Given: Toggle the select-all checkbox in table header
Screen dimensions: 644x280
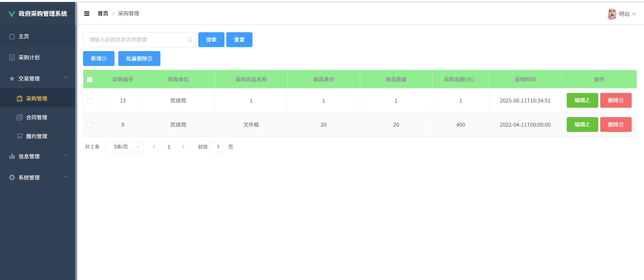Looking at the screenshot, I should (90, 80).
